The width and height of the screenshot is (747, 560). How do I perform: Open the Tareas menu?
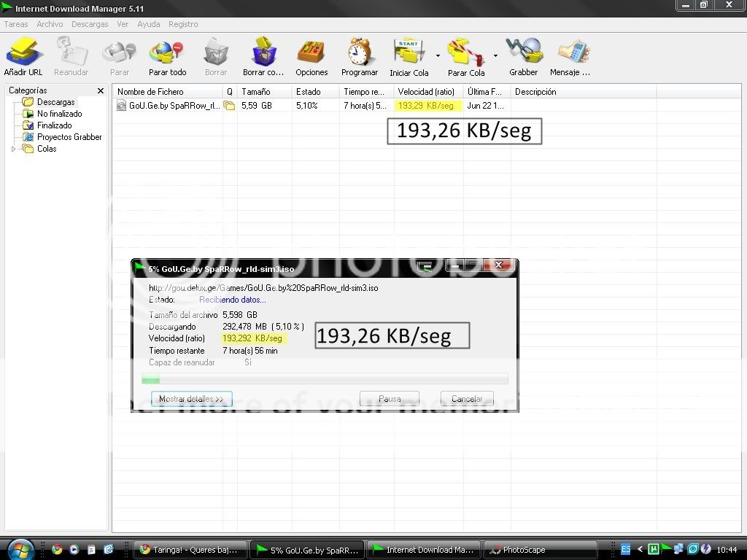pyautogui.click(x=16, y=24)
